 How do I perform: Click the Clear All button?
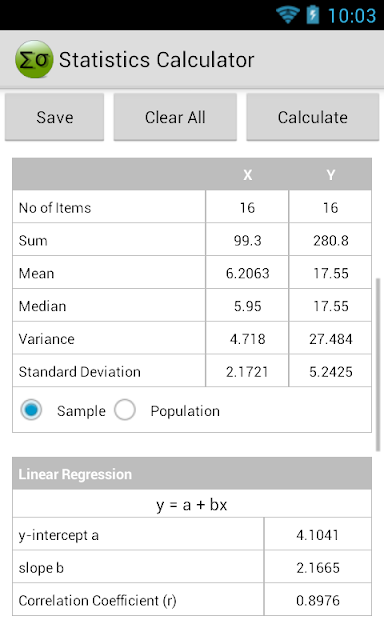(175, 117)
